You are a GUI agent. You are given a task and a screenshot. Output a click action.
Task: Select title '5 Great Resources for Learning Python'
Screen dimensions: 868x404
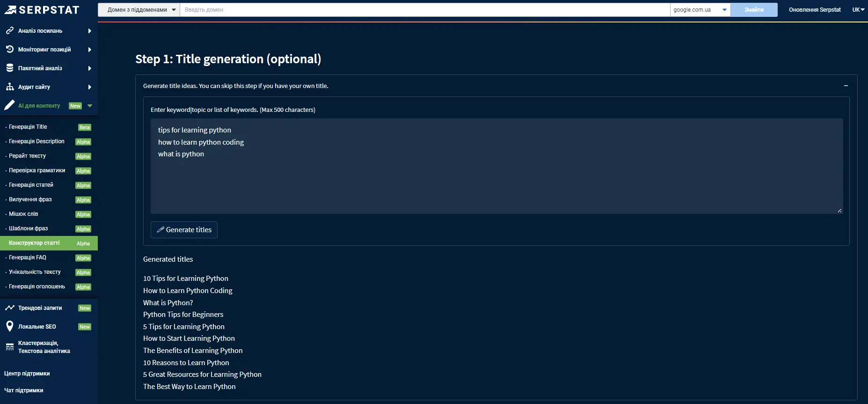[x=202, y=375]
